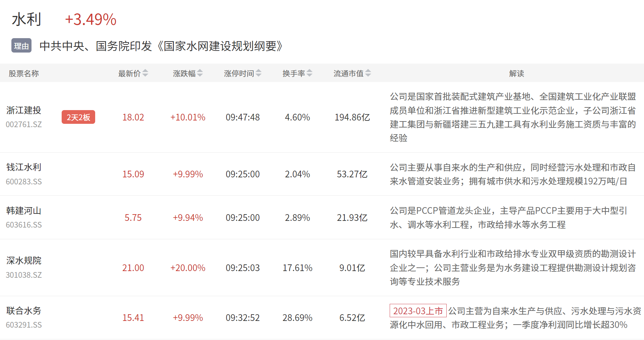Click 国家水网建设规划纲要 reason headline
Image resolution: width=644 pixels, height=340 pixels.
coord(161,46)
